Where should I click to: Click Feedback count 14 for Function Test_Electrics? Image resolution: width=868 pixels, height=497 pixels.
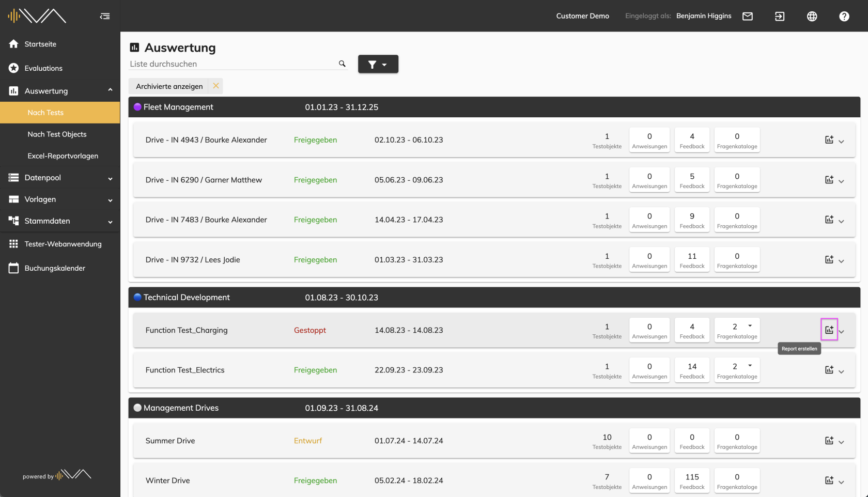[x=692, y=370]
